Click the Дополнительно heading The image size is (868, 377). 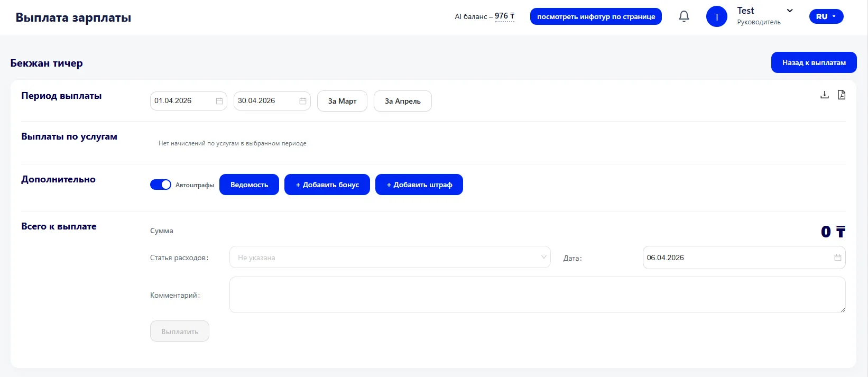pos(58,179)
